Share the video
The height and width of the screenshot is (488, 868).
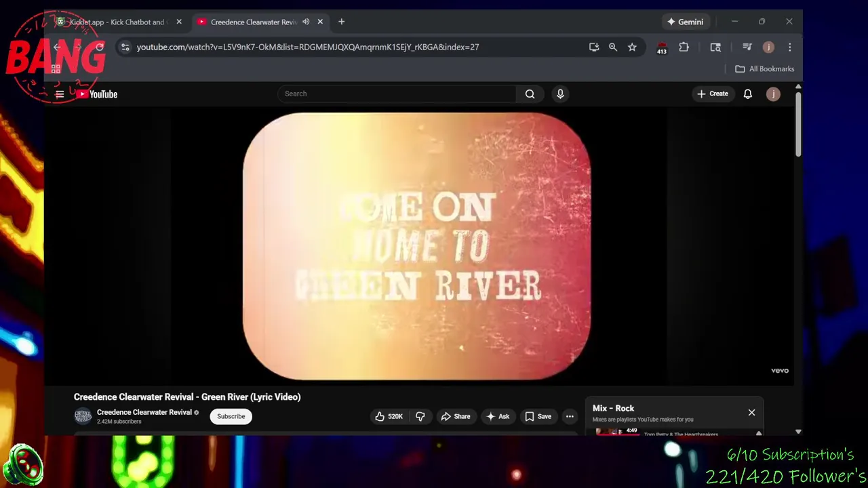456,416
